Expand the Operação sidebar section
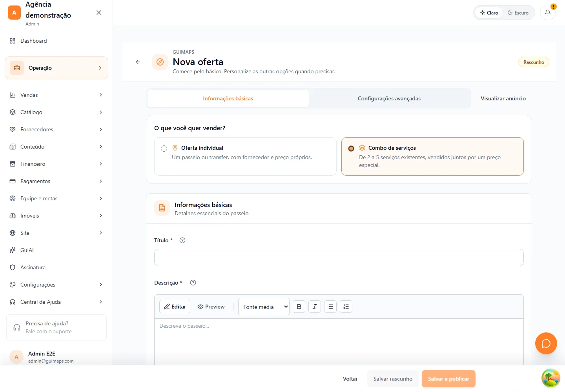 [x=56, y=68]
